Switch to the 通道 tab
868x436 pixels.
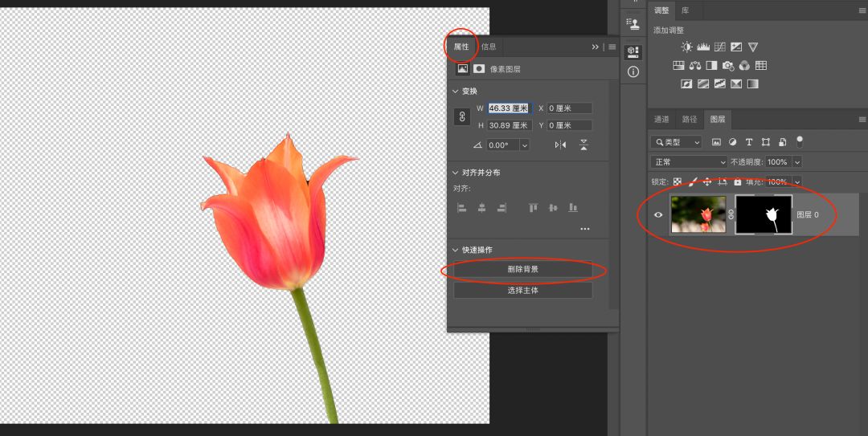661,119
